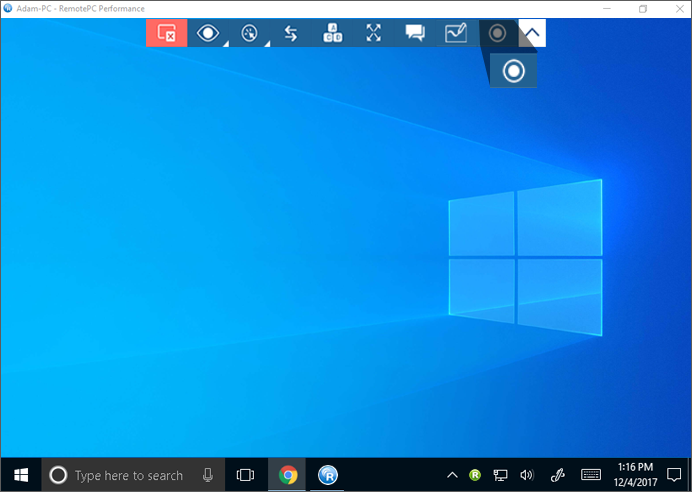Show hidden system tray icons
The width and height of the screenshot is (692, 492).
452,475
